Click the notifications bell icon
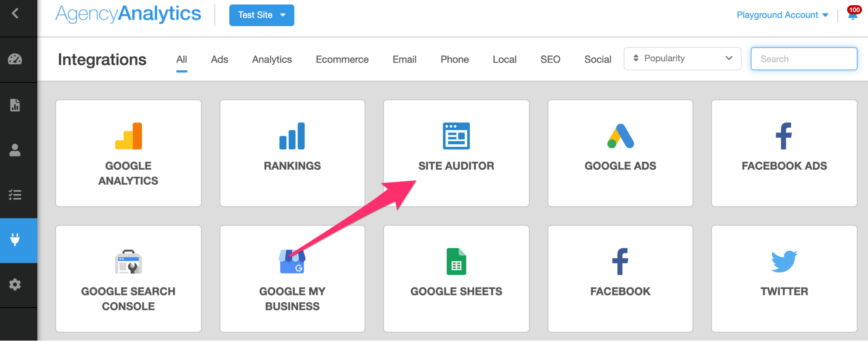Viewport: 868px width, 341px height. (852, 16)
